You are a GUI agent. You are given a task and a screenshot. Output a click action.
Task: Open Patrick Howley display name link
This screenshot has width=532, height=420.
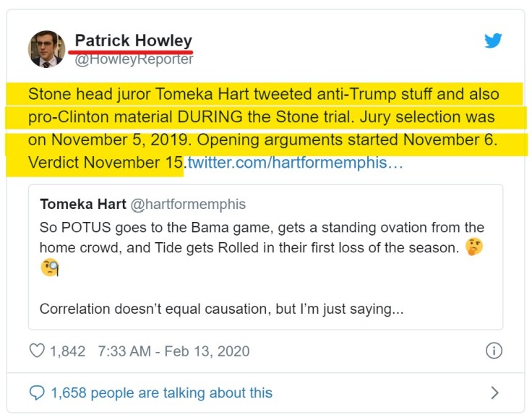[x=133, y=40]
